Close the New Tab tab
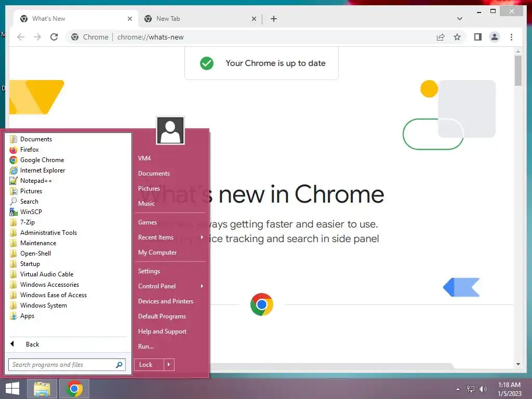Viewport: 532px width, 399px height. [254, 19]
